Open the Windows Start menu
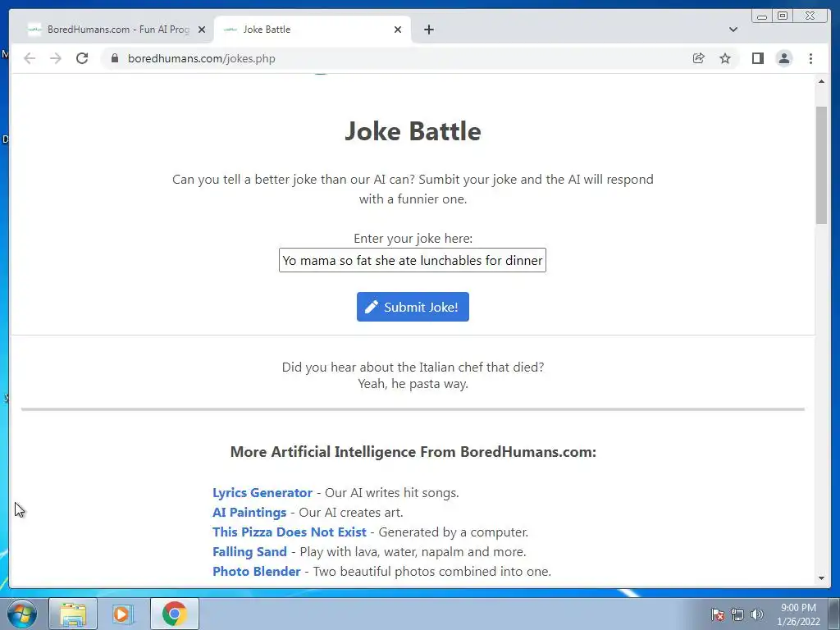 click(x=21, y=614)
